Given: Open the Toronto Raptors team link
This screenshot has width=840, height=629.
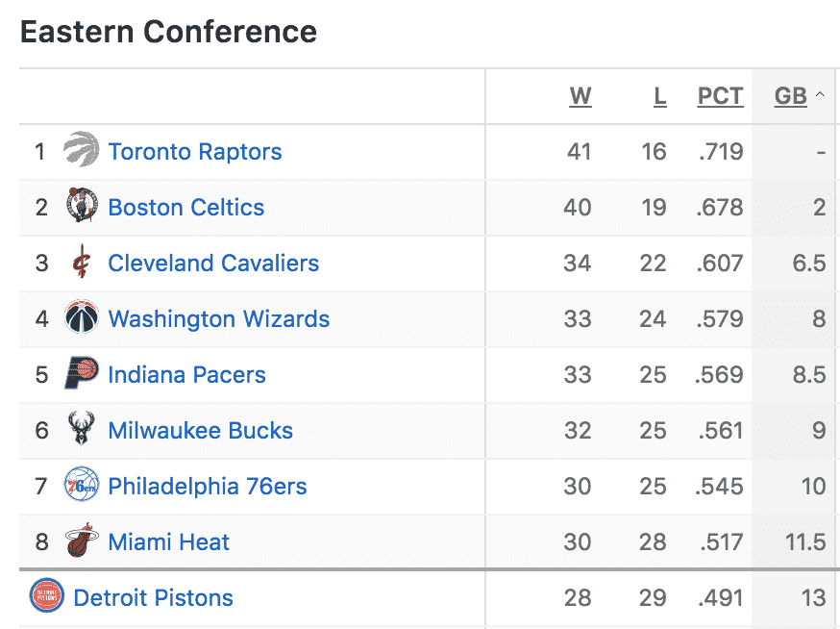Looking at the screenshot, I should 195,152.
